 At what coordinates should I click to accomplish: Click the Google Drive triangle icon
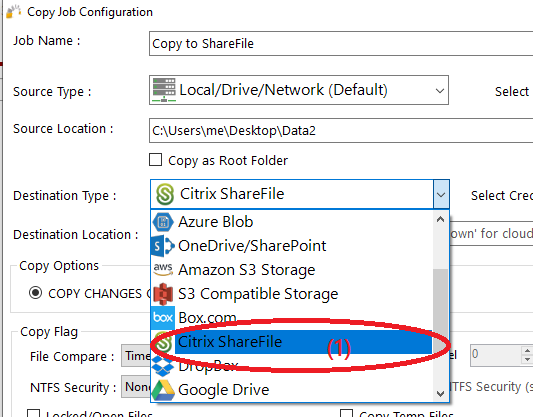point(163,390)
